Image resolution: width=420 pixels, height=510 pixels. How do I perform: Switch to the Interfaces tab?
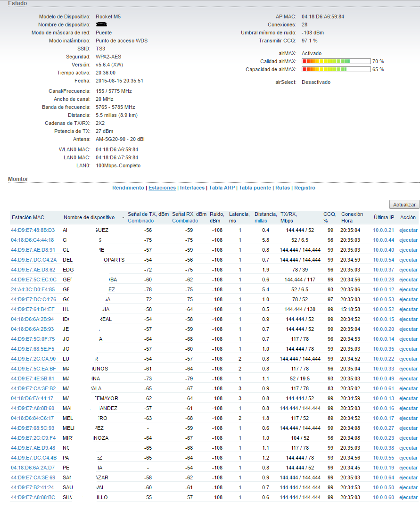(x=192, y=188)
